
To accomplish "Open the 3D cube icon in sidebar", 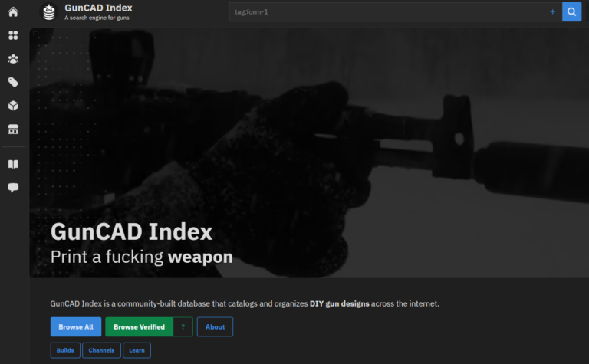I will pyautogui.click(x=13, y=106).
